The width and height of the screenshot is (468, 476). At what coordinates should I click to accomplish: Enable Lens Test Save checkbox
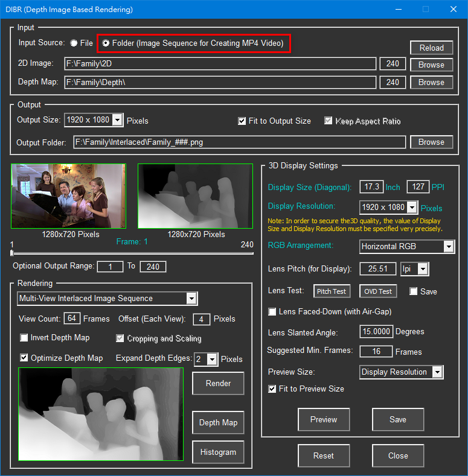(413, 291)
